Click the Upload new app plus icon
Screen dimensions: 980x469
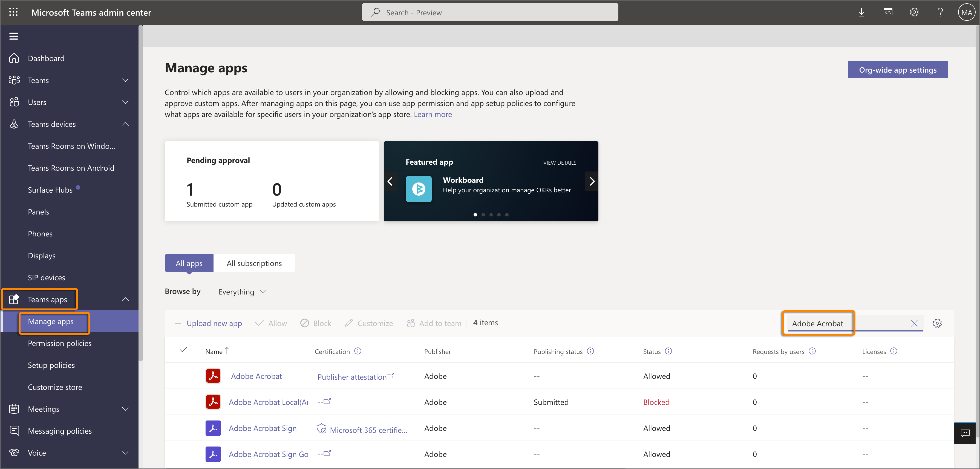tap(178, 323)
